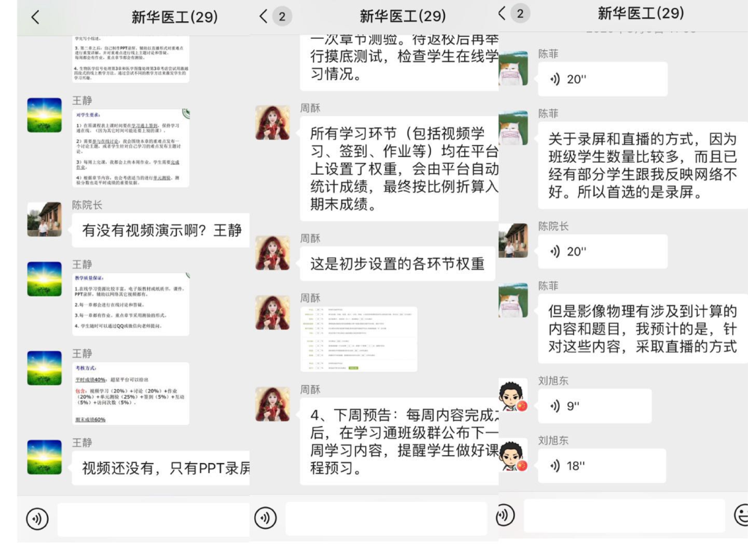Tap 周酥's avatar beside the 这是初步设置的各环节权重 message
Viewport: 748px width, 560px height.
(x=272, y=253)
